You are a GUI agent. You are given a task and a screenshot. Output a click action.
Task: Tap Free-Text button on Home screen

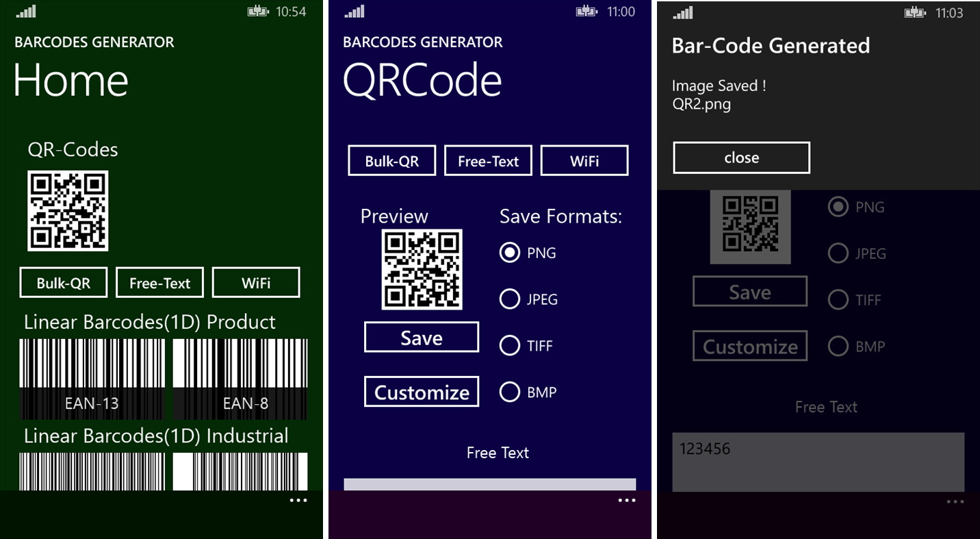tap(159, 283)
